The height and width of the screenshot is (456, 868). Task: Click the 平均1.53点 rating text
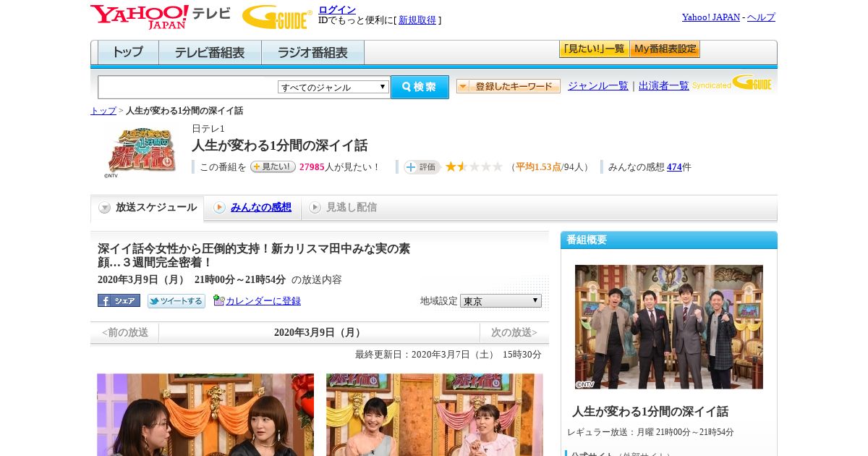click(x=538, y=167)
